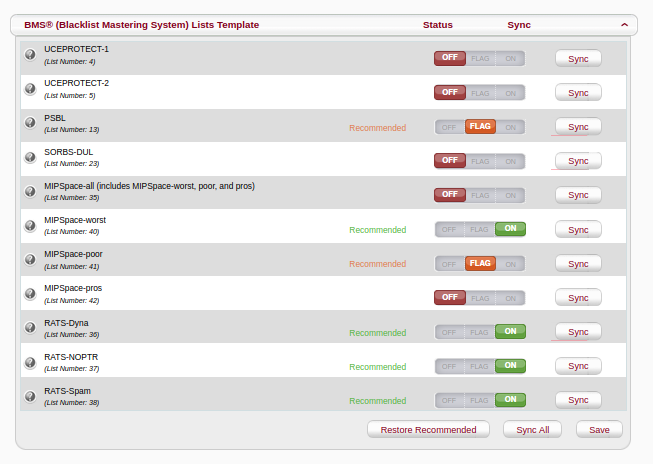Set MIPSpace-pros status to FLAG
This screenshot has height=464, width=653.
pyautogui.click(x=480, y=298)
